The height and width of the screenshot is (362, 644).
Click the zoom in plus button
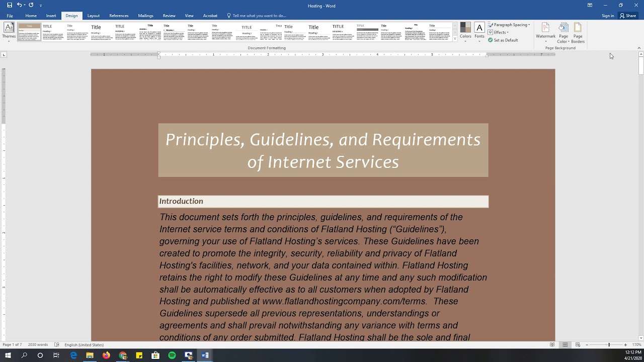pyautogui.click(x=625, y=345)
